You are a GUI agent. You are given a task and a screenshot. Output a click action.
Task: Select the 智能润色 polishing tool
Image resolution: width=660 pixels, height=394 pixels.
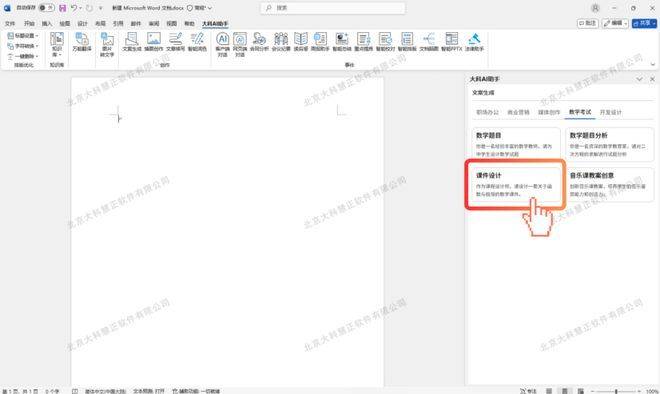coord(197,42)
